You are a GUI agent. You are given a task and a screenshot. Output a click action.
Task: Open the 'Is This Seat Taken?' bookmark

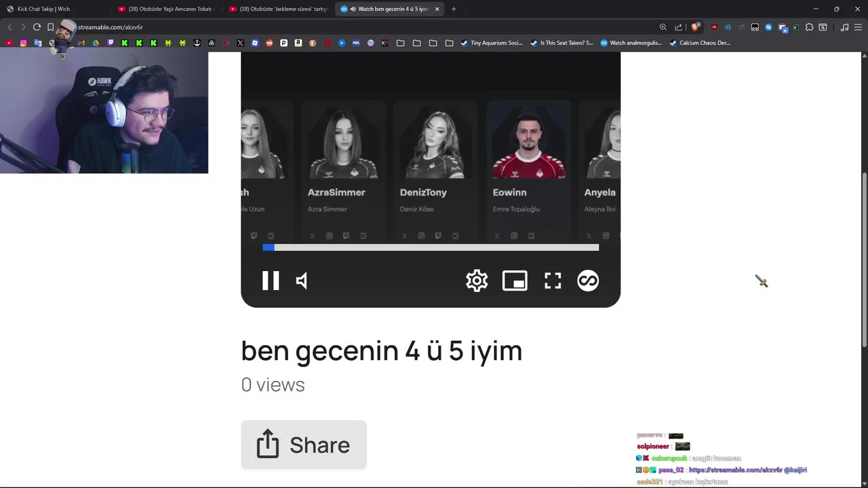[x=561, y=43]
